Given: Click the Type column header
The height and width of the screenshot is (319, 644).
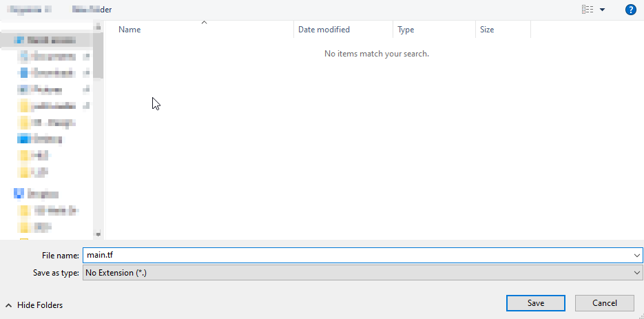Looking at the screenshot, I should pyautogui.click(x=433, y=30).
